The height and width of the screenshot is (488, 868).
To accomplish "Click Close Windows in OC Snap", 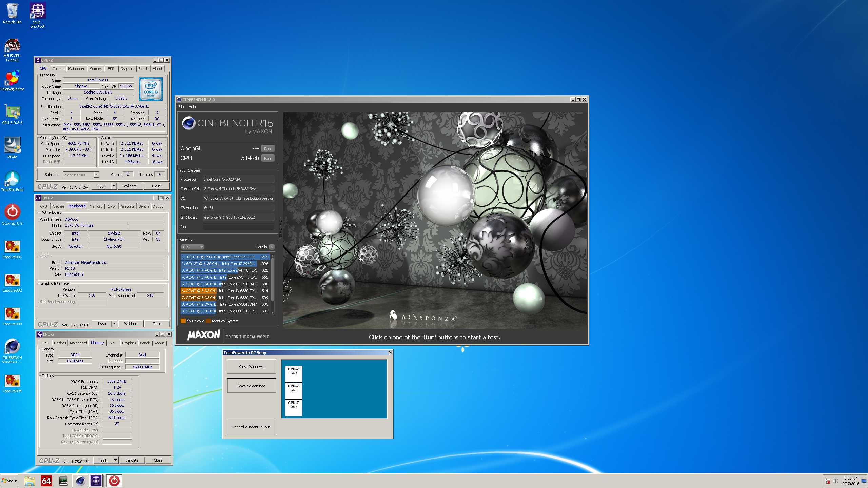I will tap(251, 367).
